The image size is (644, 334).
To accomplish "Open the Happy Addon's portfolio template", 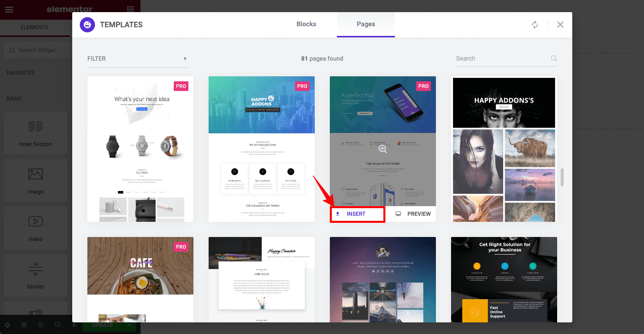I will click(x=504, y=149).
